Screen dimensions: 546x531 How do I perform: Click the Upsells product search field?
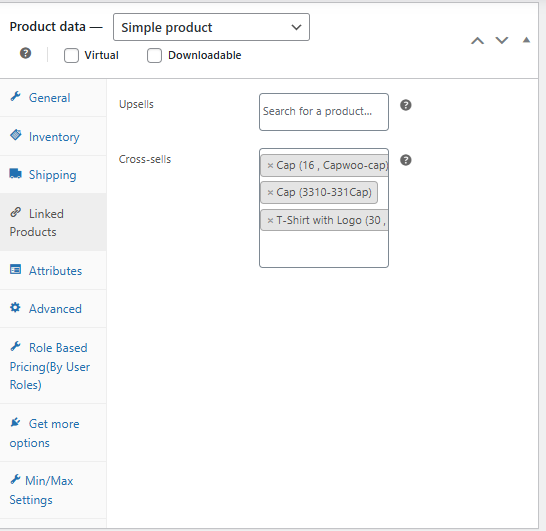[x=324, y=112]
